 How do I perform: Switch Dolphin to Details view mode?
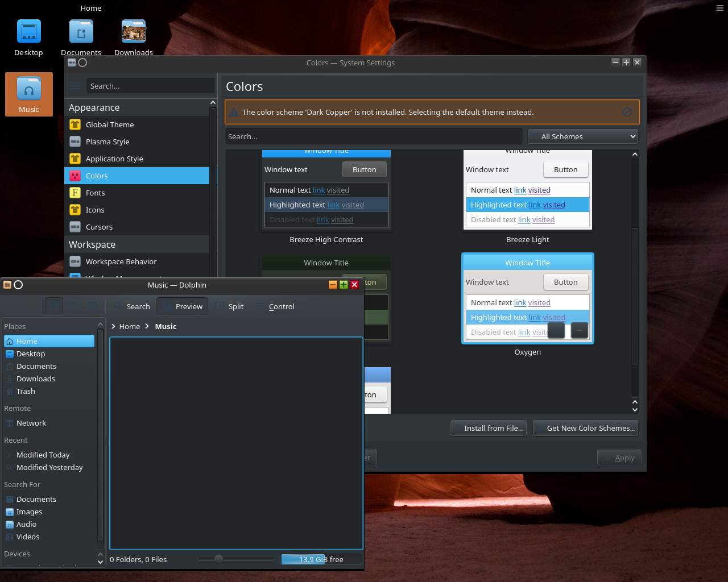pyautogui.click(x=93, y=306)
